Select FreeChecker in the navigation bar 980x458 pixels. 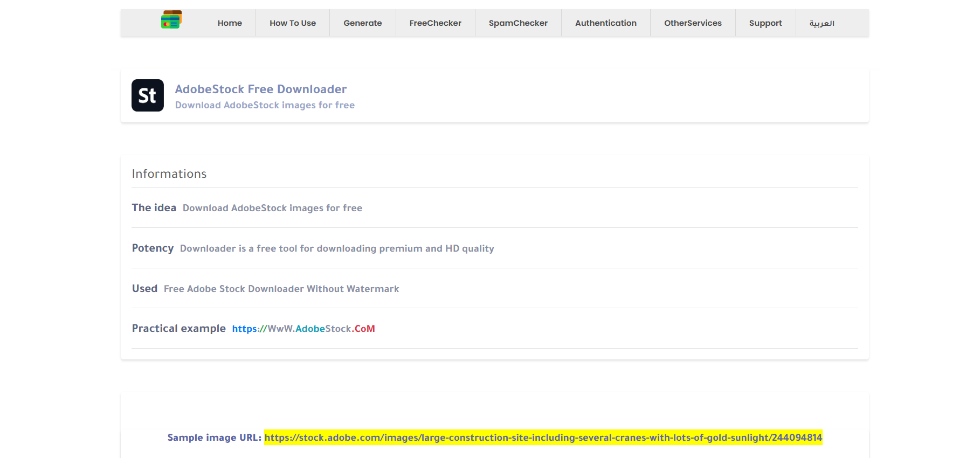click(x=435, y=23)
